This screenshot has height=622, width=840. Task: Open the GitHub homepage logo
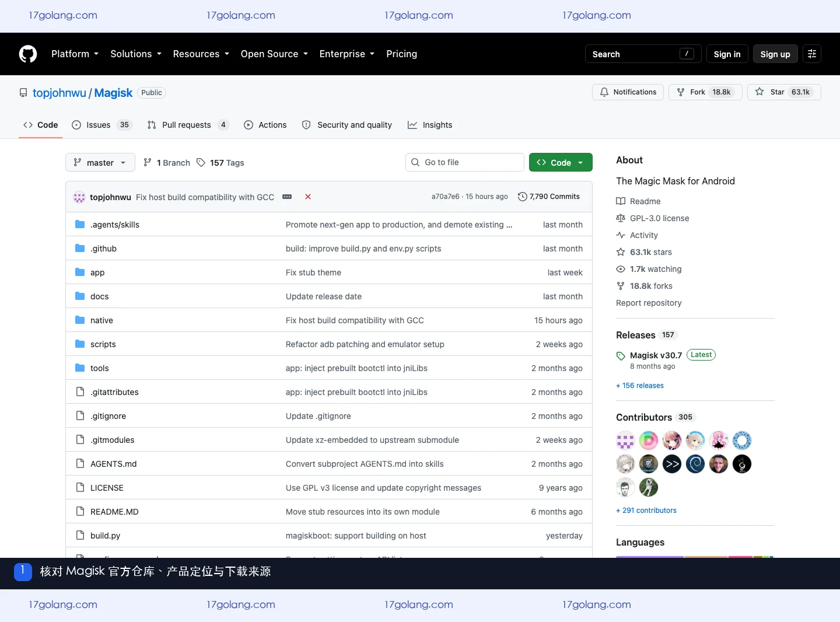(28, 54)
